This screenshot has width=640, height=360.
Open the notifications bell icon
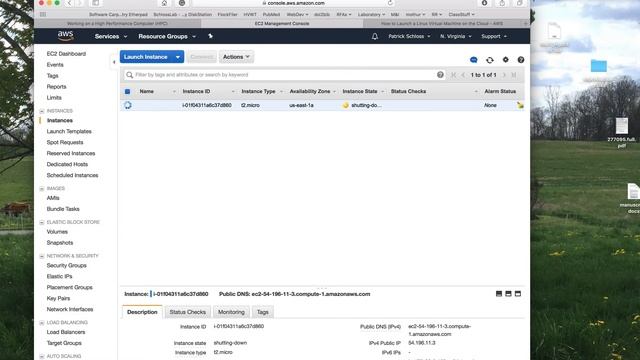(x=375, y=36)
